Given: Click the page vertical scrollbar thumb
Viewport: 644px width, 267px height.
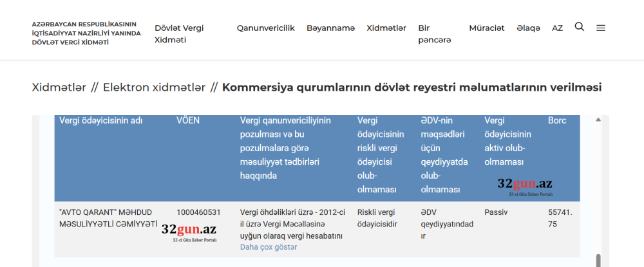Looking at the screenshot, I should click(x=598, y=260).
